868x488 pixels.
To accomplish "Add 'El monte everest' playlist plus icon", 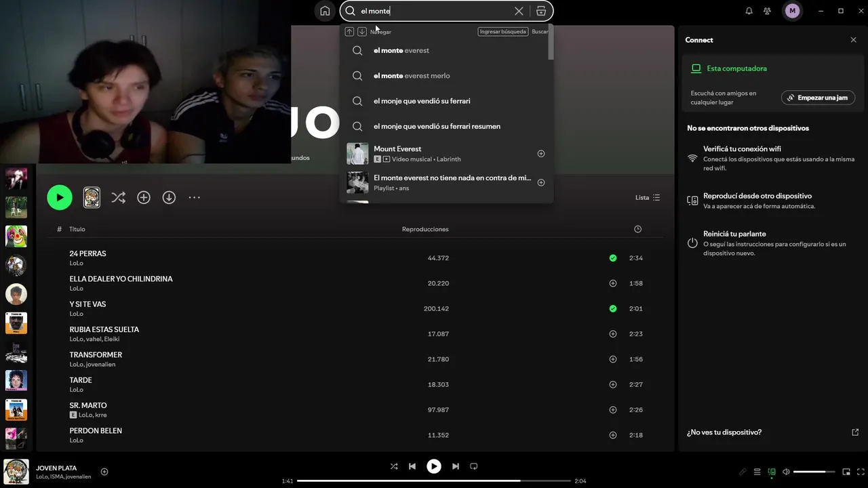I will (541, 182).
